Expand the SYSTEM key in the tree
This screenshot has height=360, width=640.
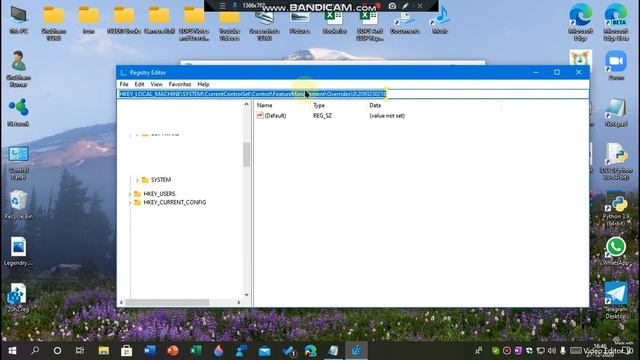(x=137, y=180)
